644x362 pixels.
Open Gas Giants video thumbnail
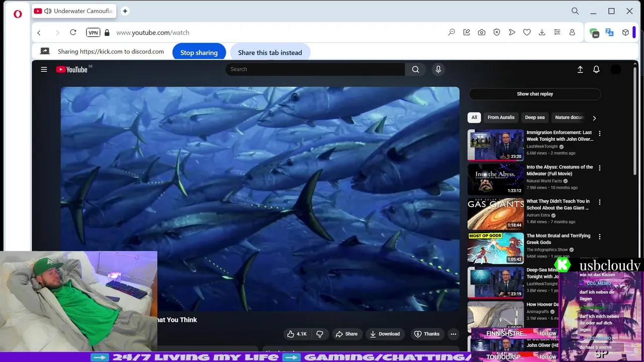496,214
